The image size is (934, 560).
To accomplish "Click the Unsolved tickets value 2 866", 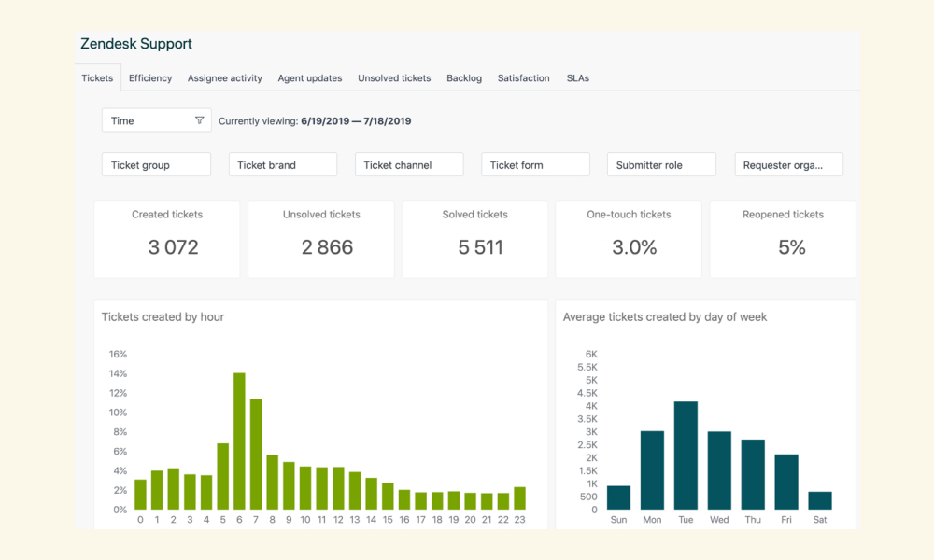I will 327,247.
